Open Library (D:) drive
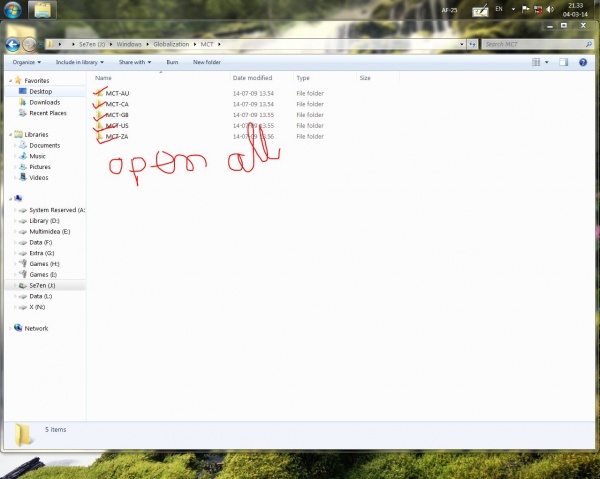 pos(44,221)
